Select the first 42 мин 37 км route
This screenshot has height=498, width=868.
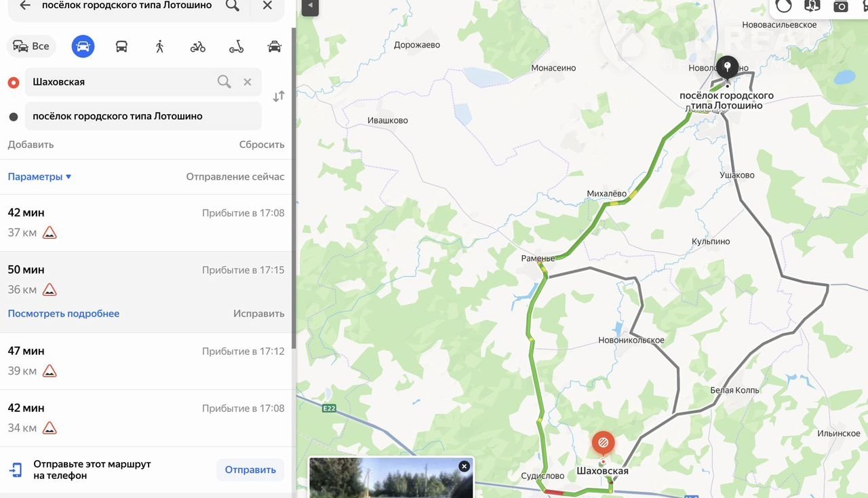click(146, 223)
